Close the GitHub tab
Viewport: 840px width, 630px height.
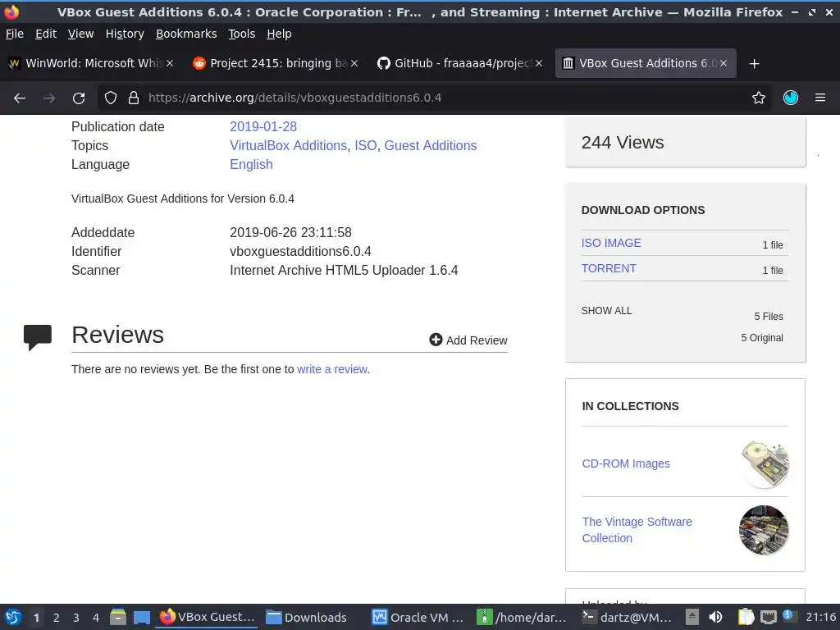coord(539,63)
